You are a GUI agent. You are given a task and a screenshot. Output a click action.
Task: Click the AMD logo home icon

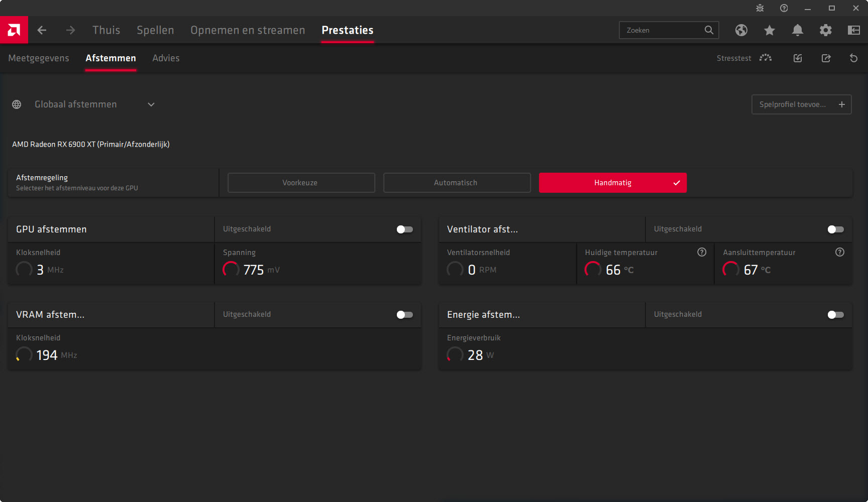[14, 30]
